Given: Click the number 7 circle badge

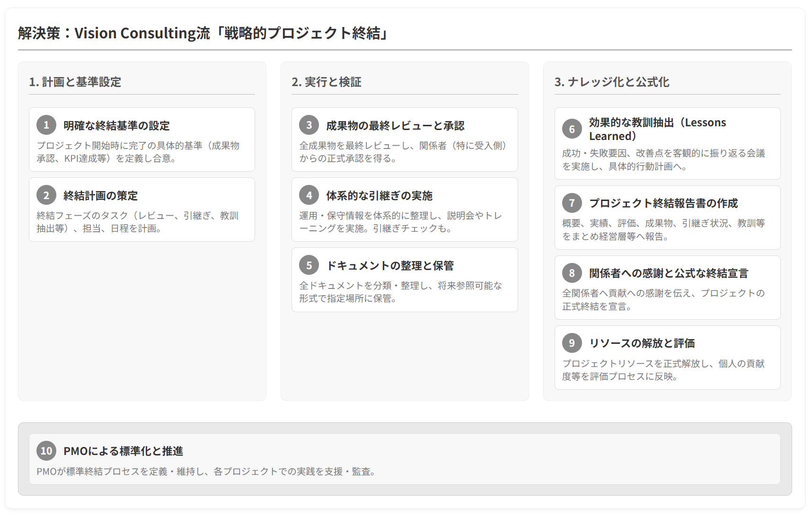Looking at the screenshot, I should pos(572,203).
